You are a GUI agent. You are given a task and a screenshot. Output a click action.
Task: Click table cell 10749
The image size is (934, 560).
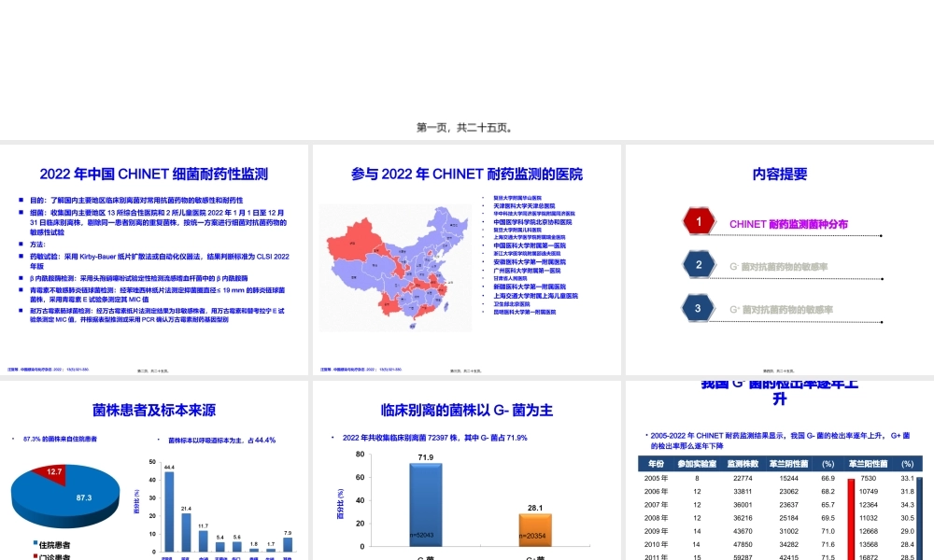(x=869, y=492)
